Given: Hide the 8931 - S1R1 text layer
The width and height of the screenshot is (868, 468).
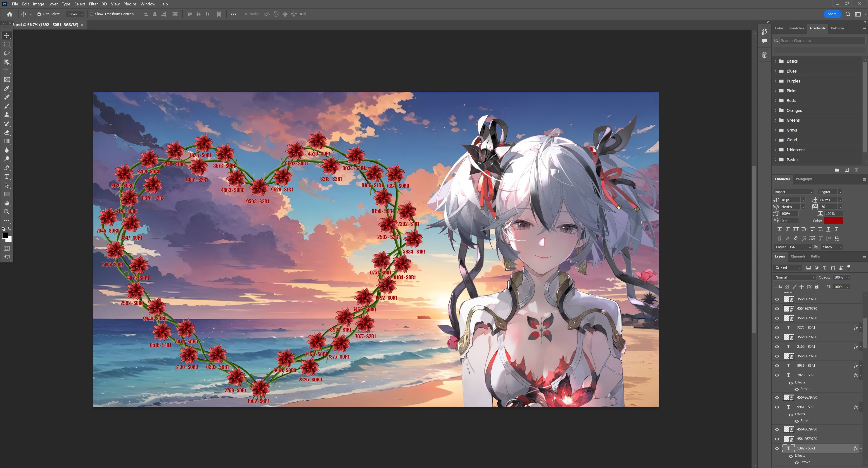Looking at the screenshot, I should coord(777,366).
